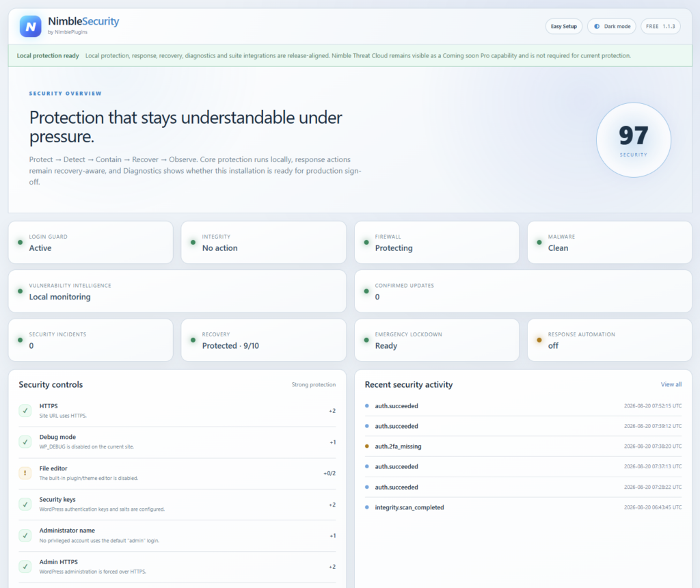Click the Security Overview heading label
700x588 pixels.
pos(65,93)
